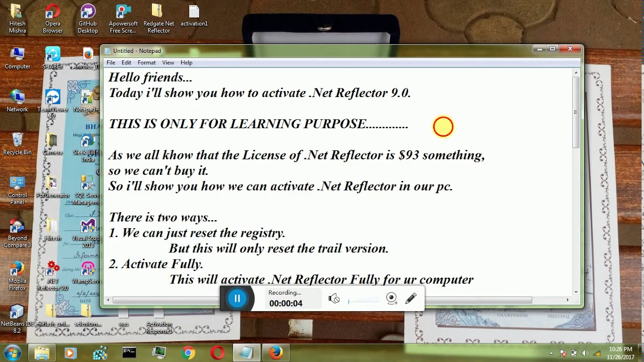Click line '2. Activate Fully.'
644x362 pixels.
pos(156,264)
